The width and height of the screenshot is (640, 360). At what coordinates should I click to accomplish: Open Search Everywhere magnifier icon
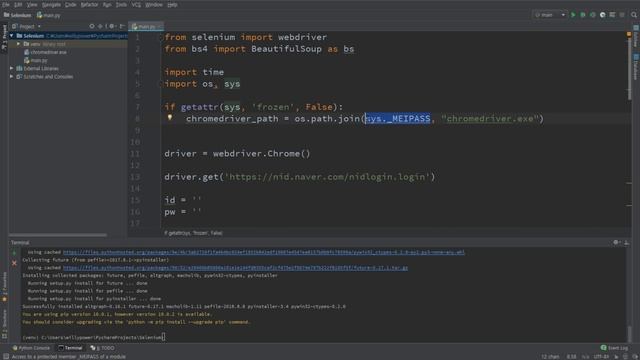(634, 15)
